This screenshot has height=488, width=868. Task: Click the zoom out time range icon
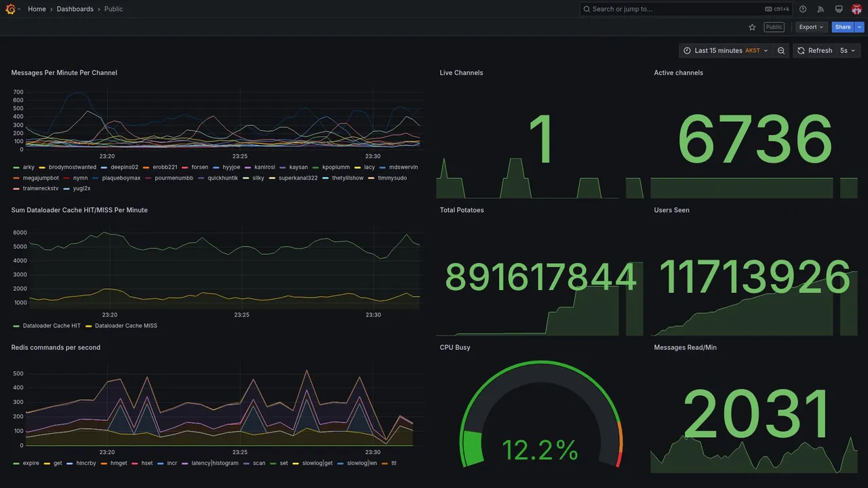coord(781,51)
